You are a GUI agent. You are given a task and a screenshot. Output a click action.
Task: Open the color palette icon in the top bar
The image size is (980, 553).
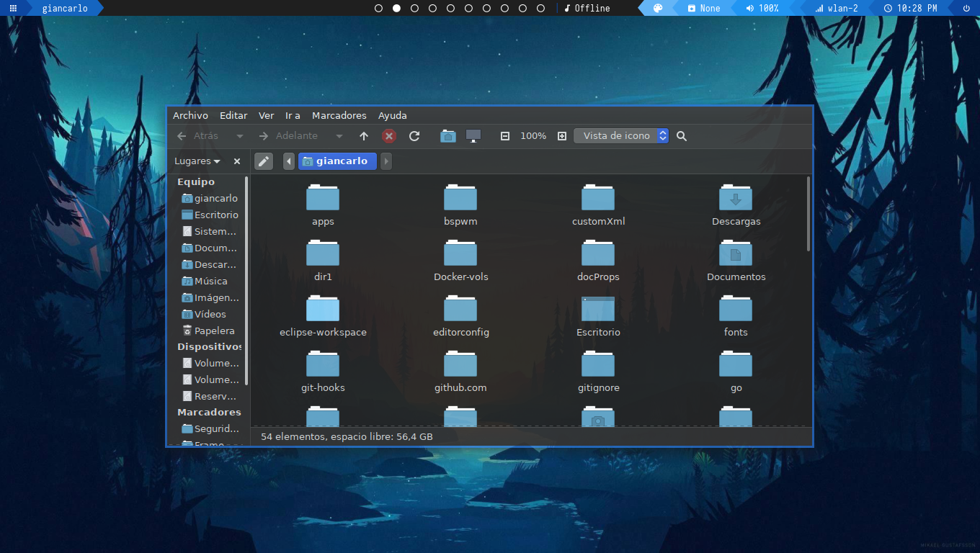pos(656,8)
